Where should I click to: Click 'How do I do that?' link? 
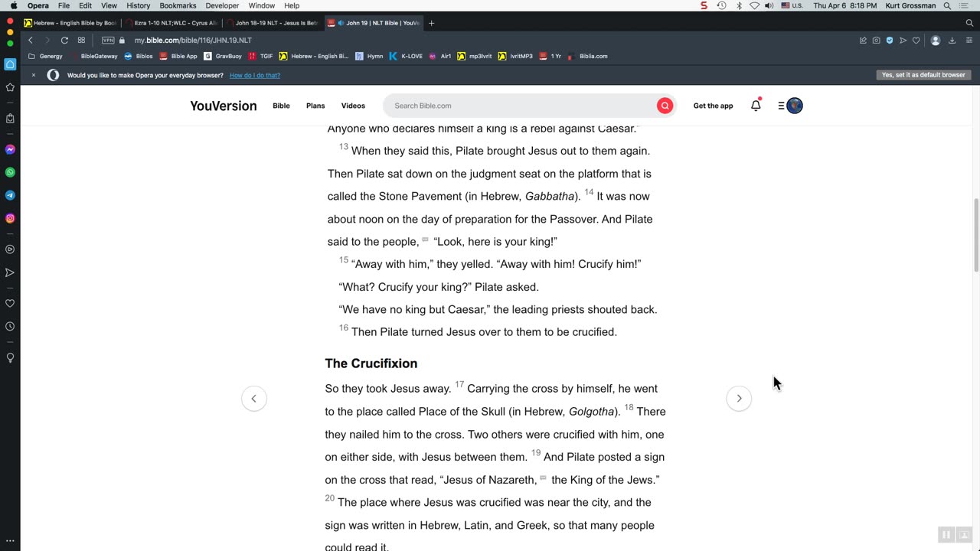(255, 75)
